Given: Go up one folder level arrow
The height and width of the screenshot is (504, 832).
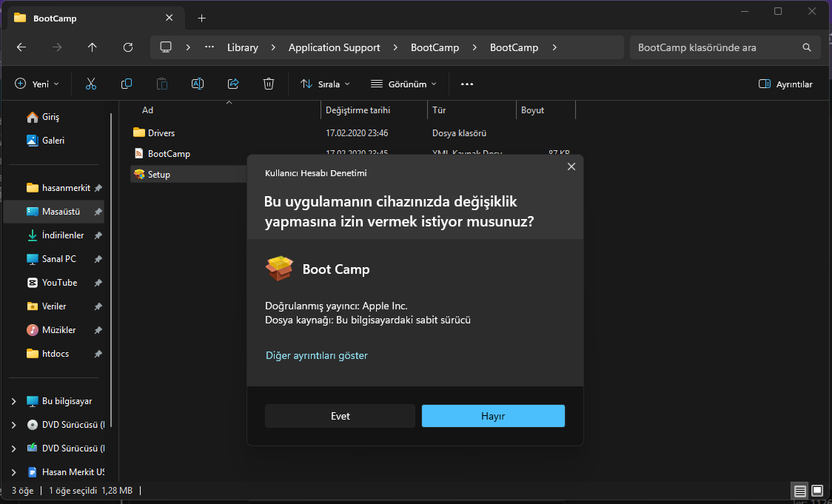Looking at the screenshot, I should (93, 47).
